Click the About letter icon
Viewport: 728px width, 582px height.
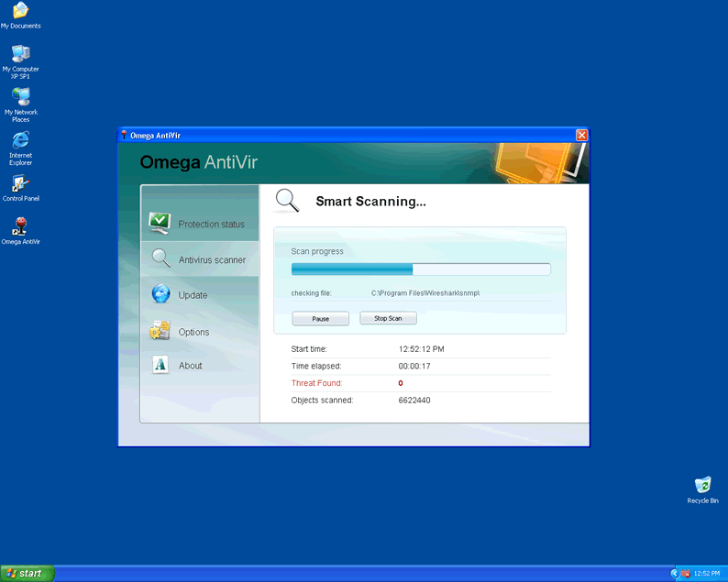click(x=161, y=365)
